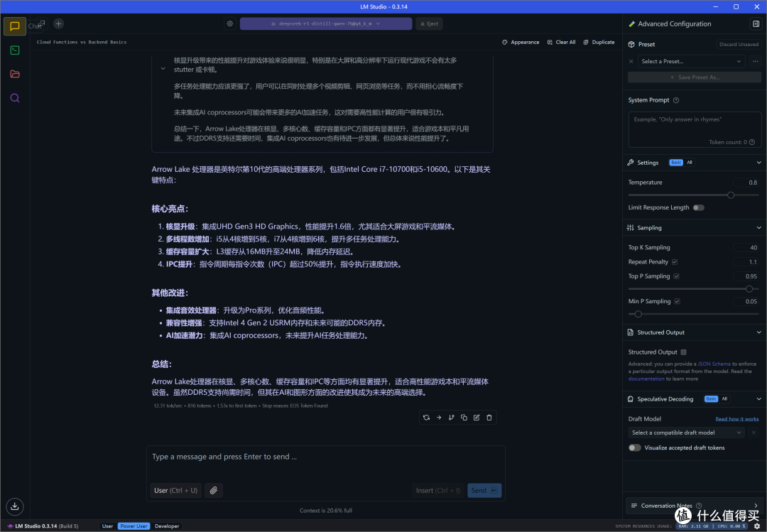
Task: Open the Chat view in the sidebar
Action: click(x=15, y=26)
